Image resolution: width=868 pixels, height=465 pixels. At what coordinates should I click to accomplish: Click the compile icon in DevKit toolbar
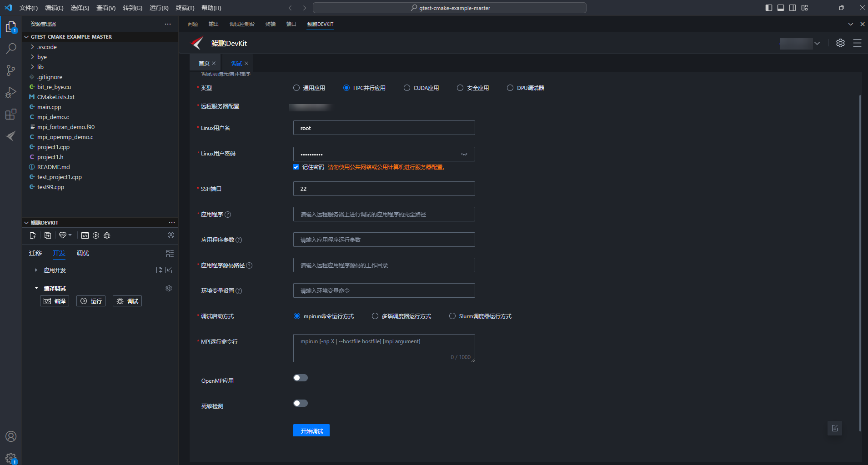pyautogui.click(x=85, y=235)
